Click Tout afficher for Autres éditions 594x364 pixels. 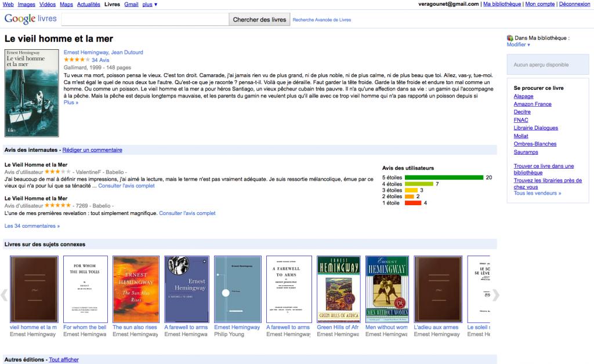(x=64, y=360)
